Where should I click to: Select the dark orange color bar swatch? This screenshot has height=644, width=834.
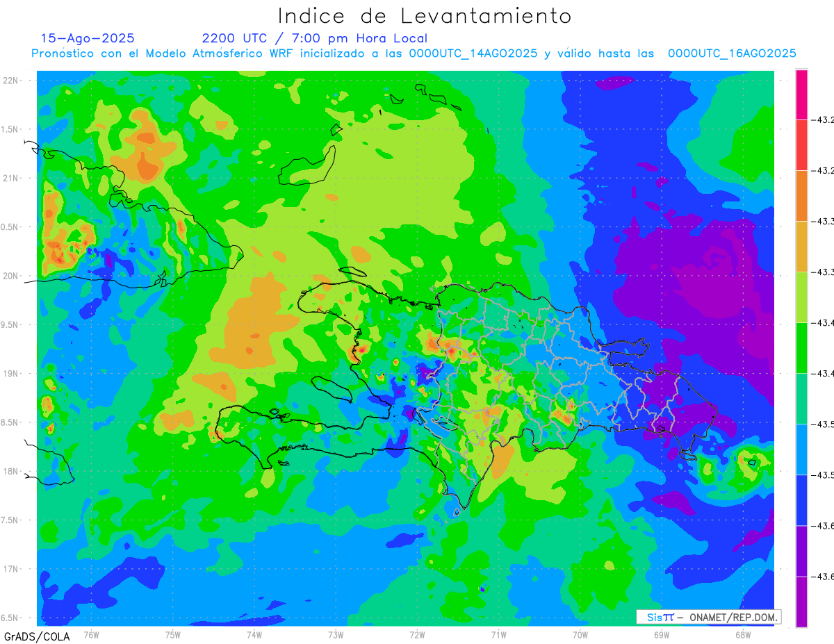pyautogui.click(x=801, y=196)
